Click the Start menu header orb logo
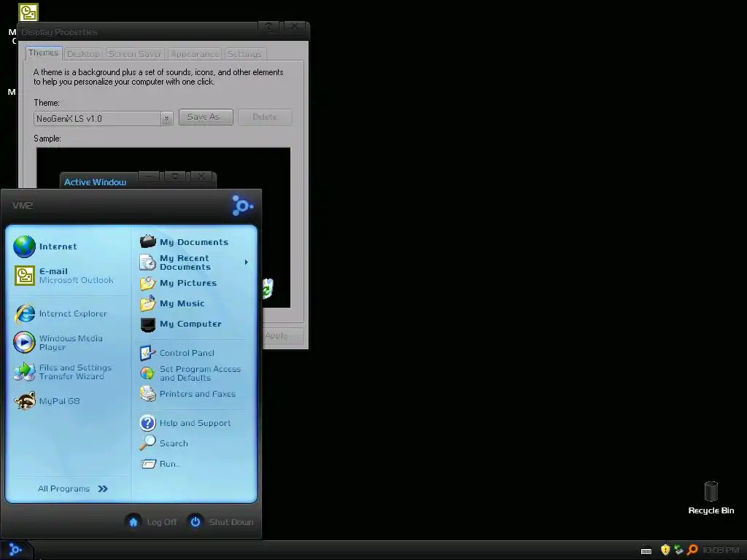 pos(242,205)
